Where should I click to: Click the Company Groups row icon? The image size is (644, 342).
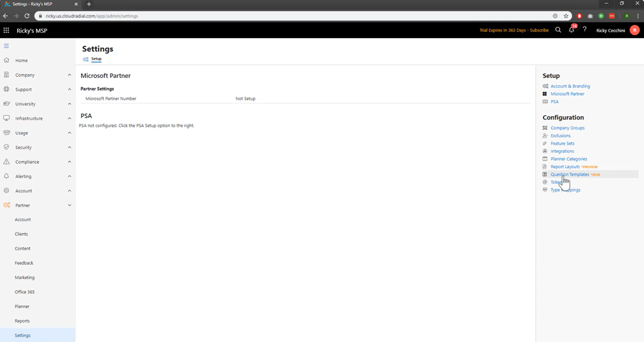click(545, 128)
